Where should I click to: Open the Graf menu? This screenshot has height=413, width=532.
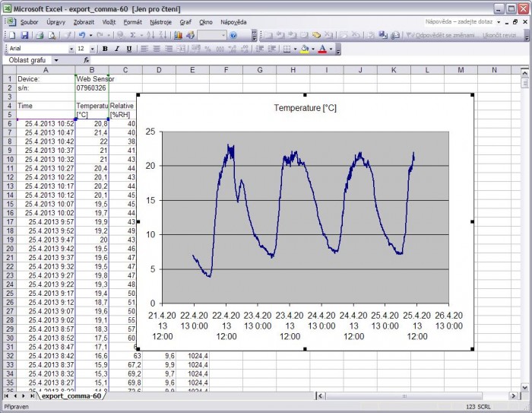point(184,22)
